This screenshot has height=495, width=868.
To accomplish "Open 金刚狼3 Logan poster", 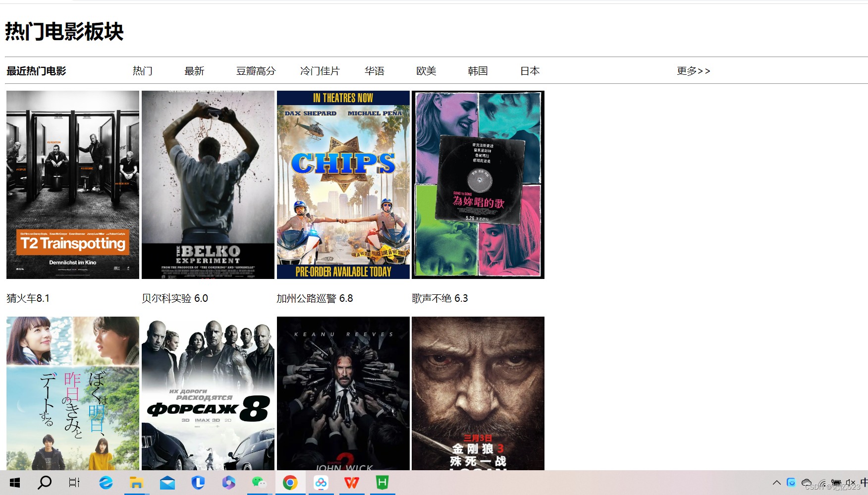I will [x=478, y=393].
